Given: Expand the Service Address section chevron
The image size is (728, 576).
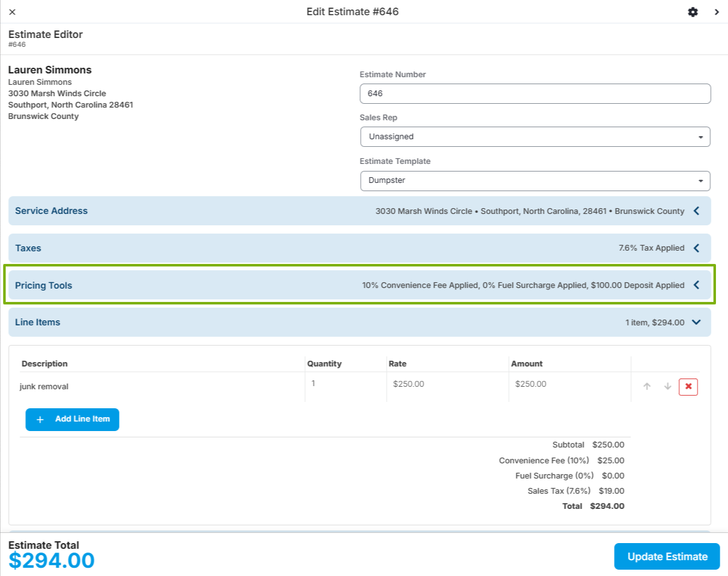Looking at the screenshot, I should pos(696,211).
